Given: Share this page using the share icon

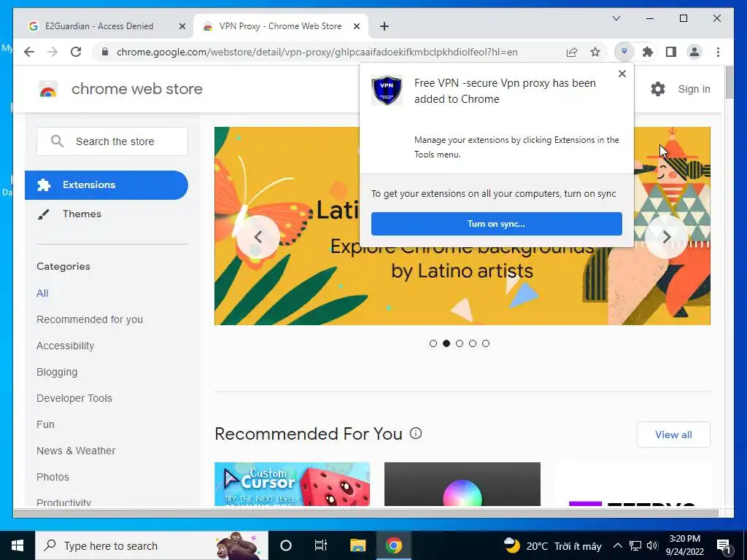Looking at the screenshot, I should [572, 52].
